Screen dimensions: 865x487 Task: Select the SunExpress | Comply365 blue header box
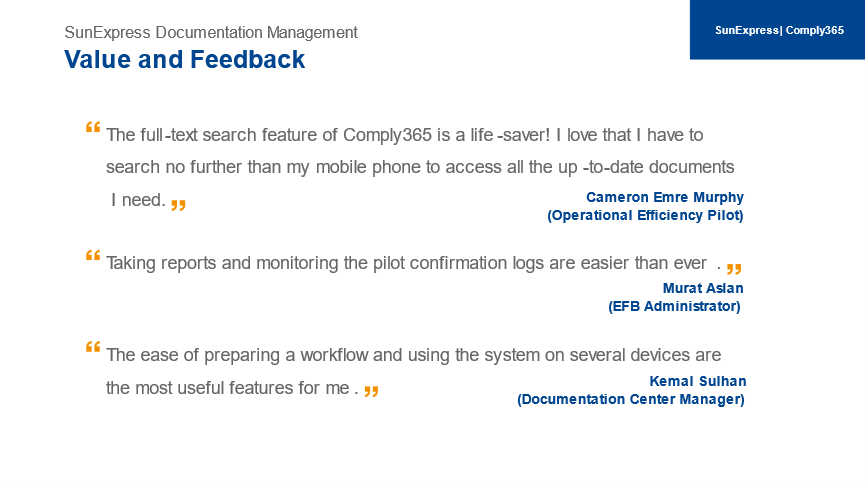(x=777, y=30)
